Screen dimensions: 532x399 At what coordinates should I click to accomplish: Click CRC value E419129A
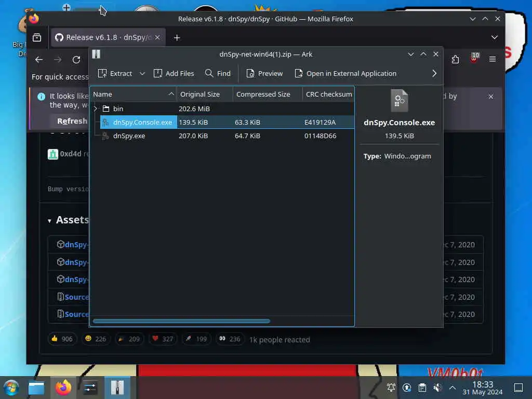click(x=320, y=122)
